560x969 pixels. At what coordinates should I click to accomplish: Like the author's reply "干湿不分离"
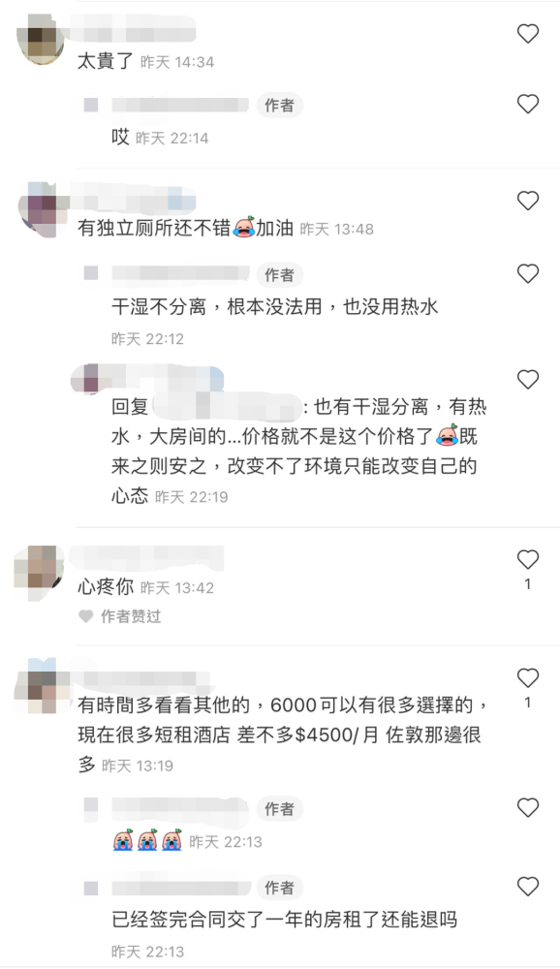(x=527, y=273)
